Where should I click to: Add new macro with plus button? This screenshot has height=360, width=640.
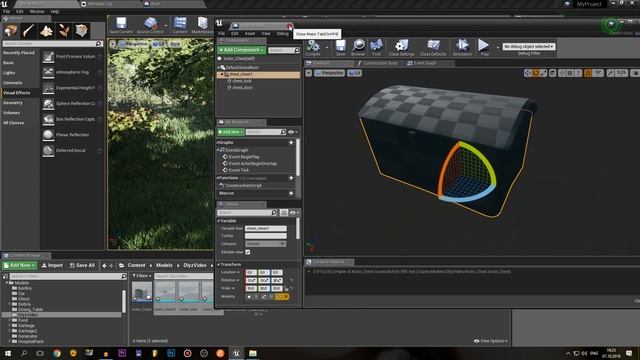pos(291,193)
